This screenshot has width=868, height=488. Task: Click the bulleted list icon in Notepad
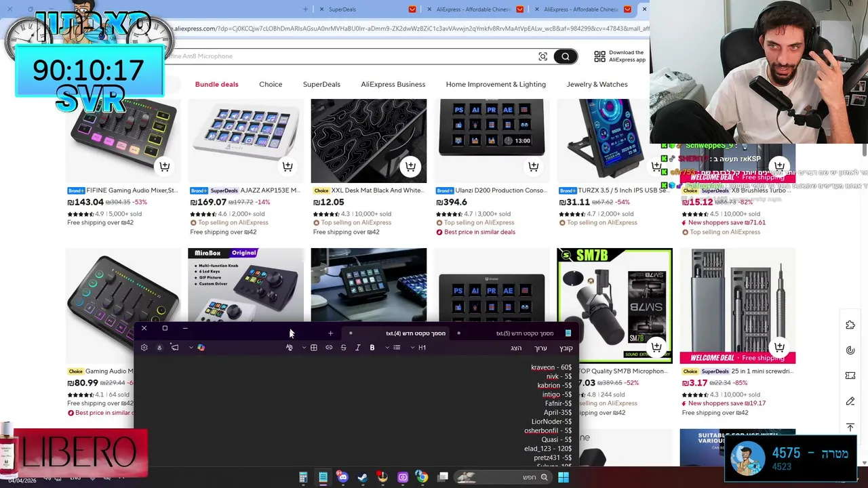click(x=397, y=348)
